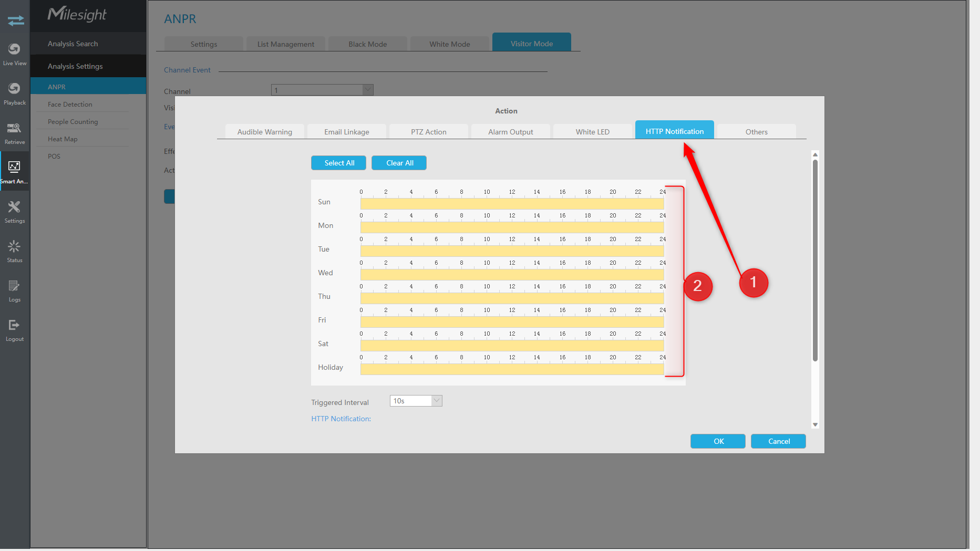
Task: Switch to the Visitor Mode tab
Action: tap(532, 42)
